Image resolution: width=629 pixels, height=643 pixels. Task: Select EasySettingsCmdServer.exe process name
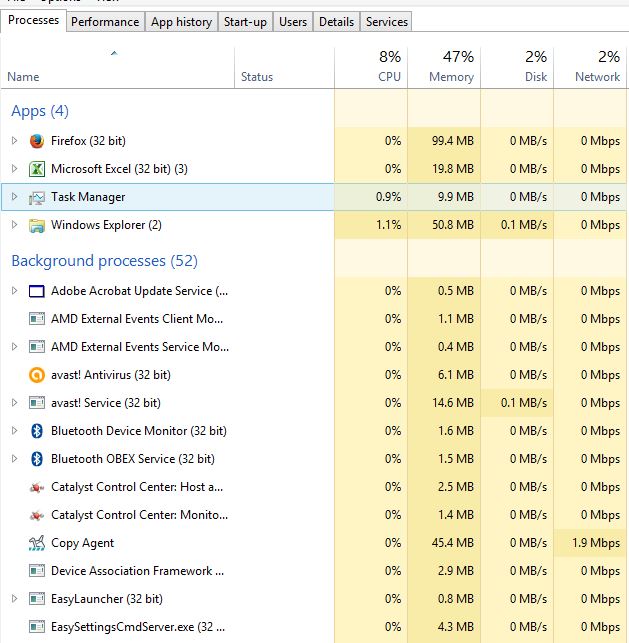tap(138, 627)
